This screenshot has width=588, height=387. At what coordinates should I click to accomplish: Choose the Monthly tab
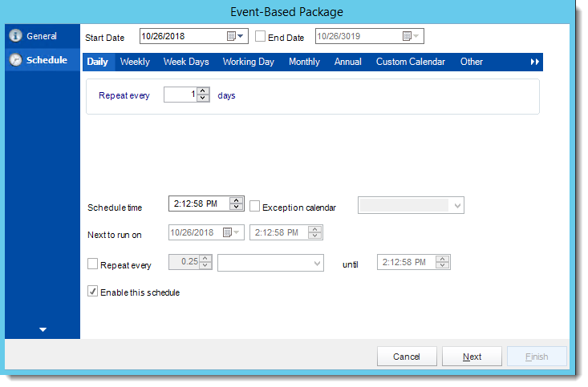(x=304, y=62)
